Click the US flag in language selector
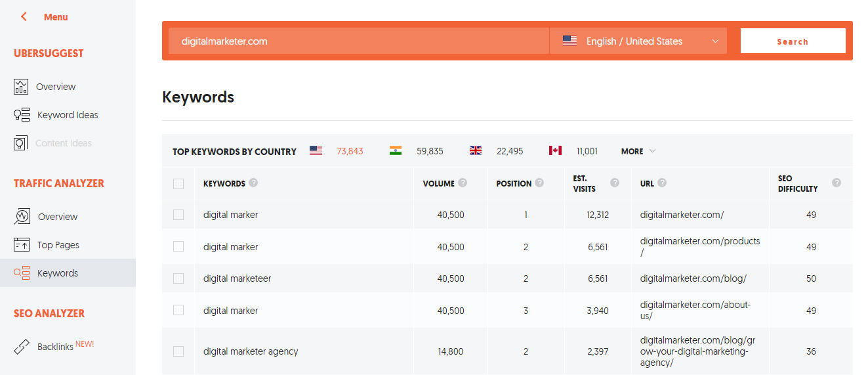Image resolution: width=868 pixels, height=375 pixels. [569, 41]
